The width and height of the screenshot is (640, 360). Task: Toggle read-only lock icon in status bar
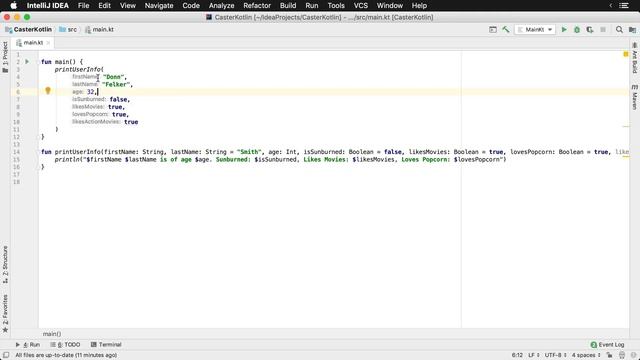tap(609, 355)
